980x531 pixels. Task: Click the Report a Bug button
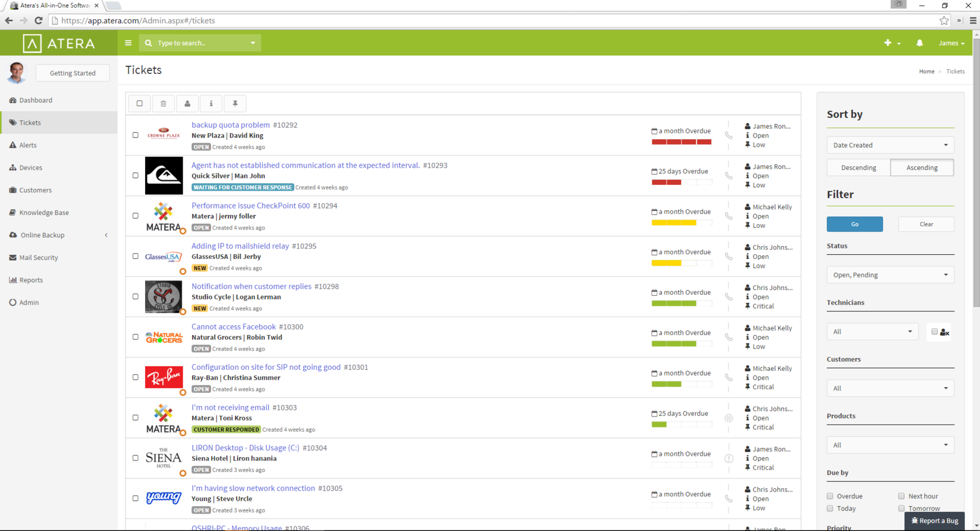(x=935, y=521)
